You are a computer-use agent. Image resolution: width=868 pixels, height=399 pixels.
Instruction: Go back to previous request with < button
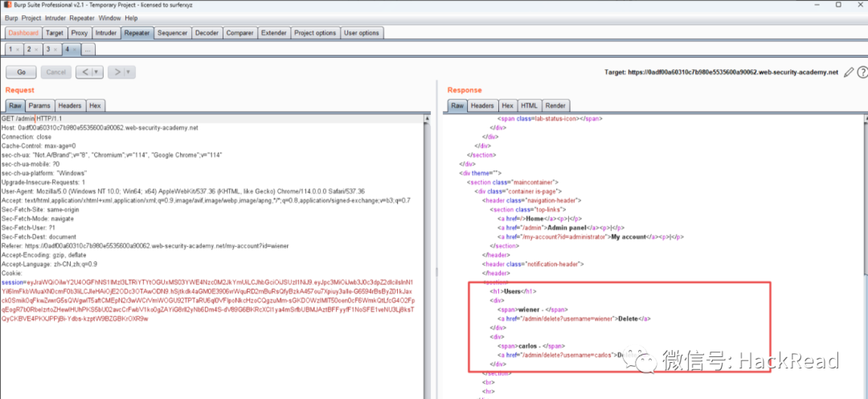pos(84,72)
